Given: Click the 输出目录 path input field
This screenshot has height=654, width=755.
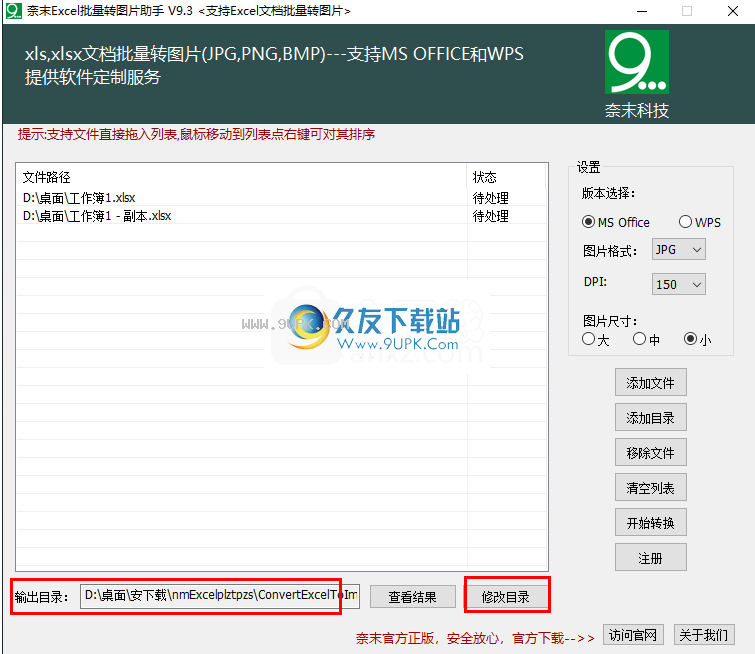Looking at the screenshot, I should (220, 596).
